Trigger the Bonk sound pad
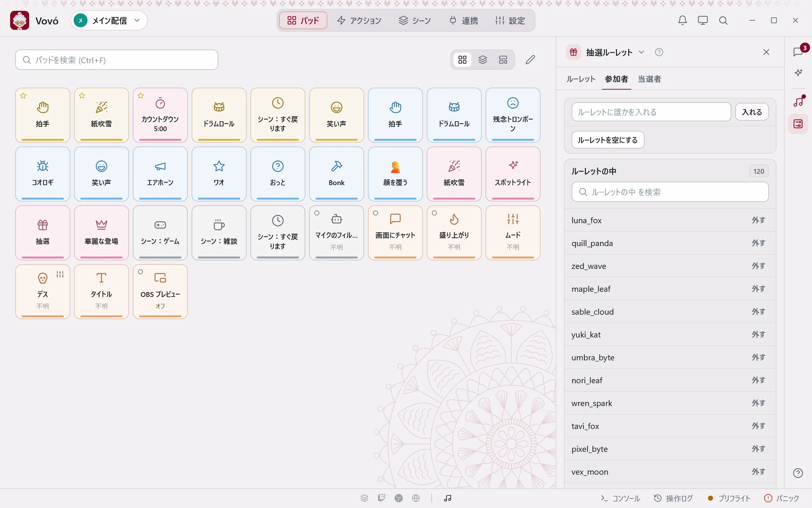The width and height of the screenshot is (812, 508). pos(337,174)
